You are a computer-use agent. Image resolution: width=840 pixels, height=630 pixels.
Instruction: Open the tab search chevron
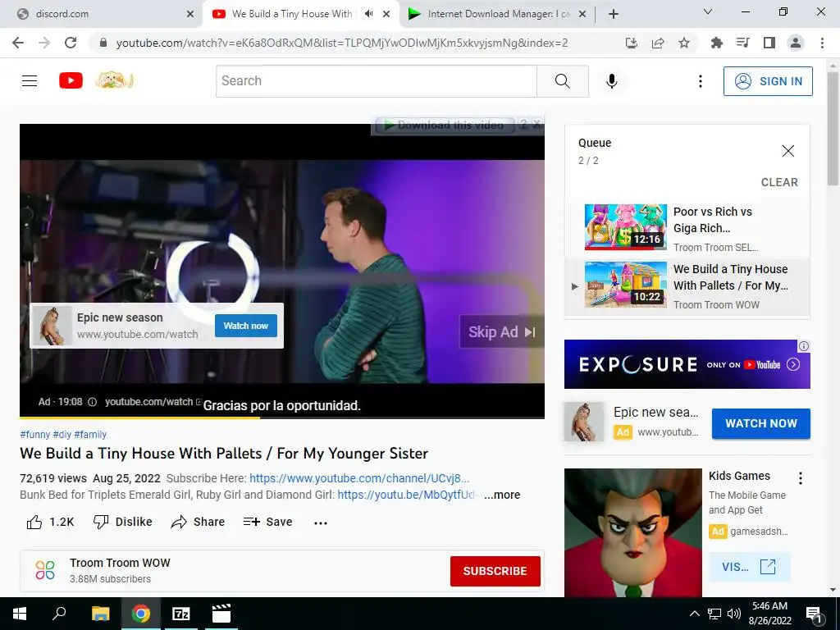click(x=708, y=11)
